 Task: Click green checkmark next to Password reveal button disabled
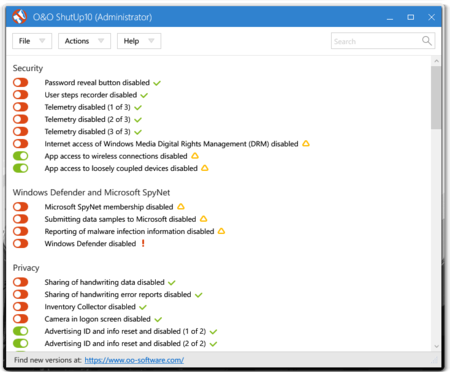coord(157,83)
